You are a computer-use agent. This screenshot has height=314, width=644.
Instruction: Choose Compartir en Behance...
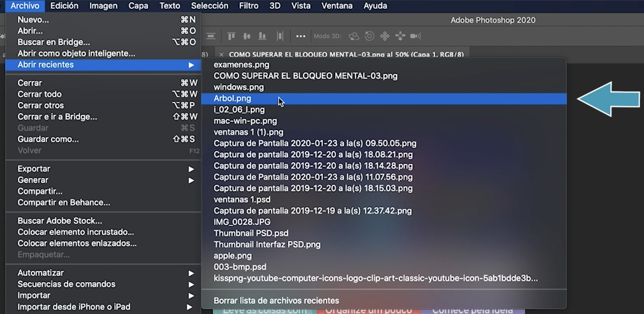point(103,202)
